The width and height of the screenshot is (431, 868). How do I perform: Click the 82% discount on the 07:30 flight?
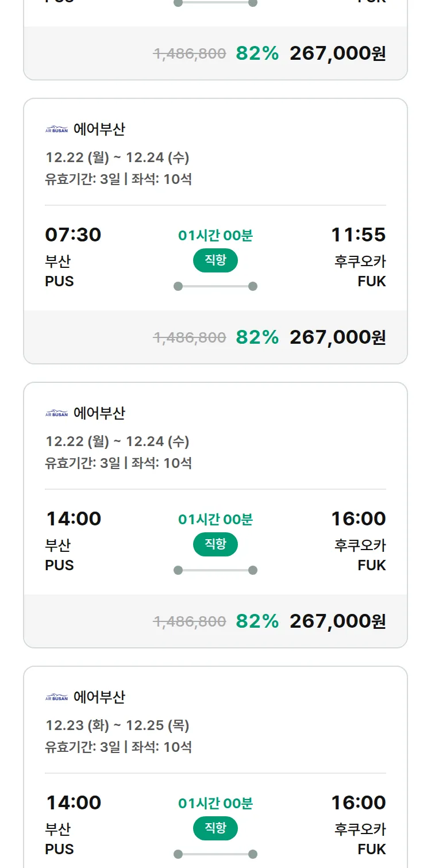click(x=257, y=337)
